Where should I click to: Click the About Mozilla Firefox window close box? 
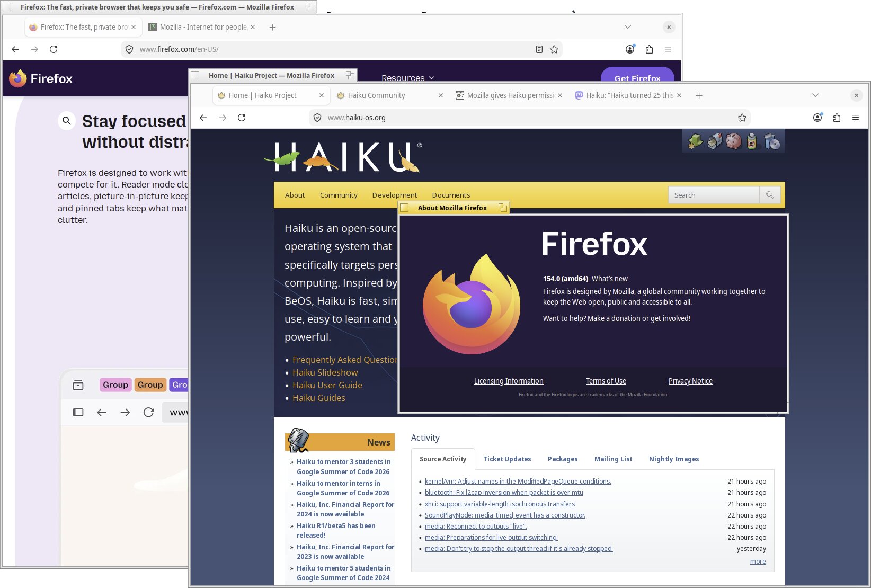tap(404, 208)
